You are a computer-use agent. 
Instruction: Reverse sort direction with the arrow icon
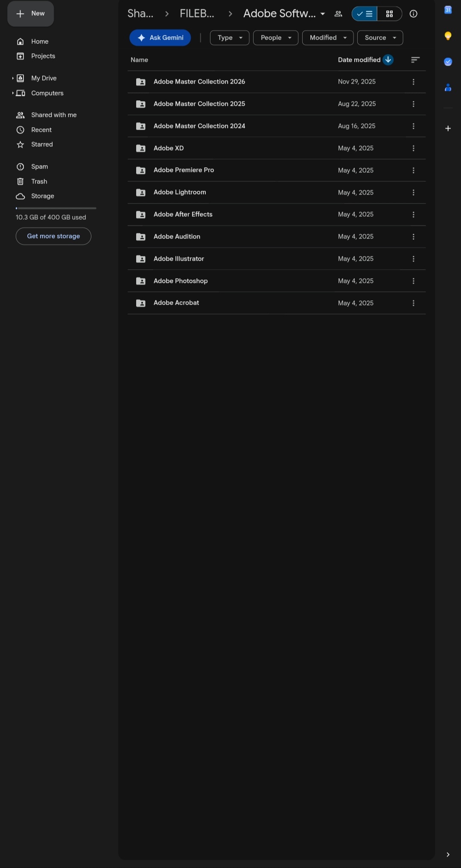(388, 60)
